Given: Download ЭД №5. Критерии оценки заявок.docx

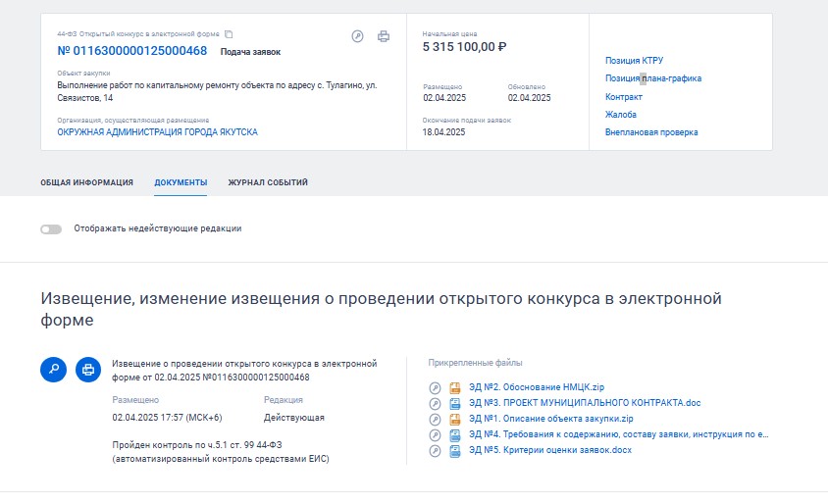Looking at the screenshot, I should pos(550,450).
